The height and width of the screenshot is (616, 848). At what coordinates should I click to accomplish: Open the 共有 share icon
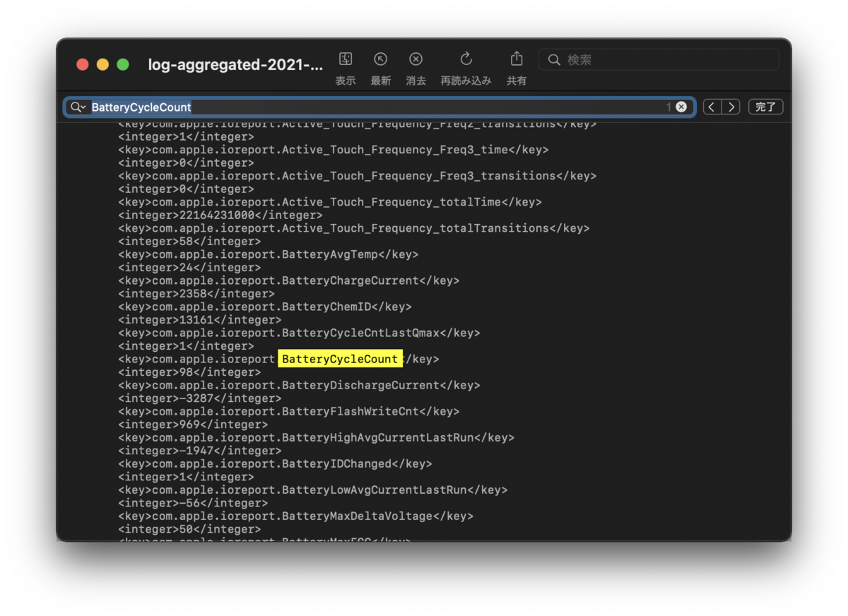(517, 60)
